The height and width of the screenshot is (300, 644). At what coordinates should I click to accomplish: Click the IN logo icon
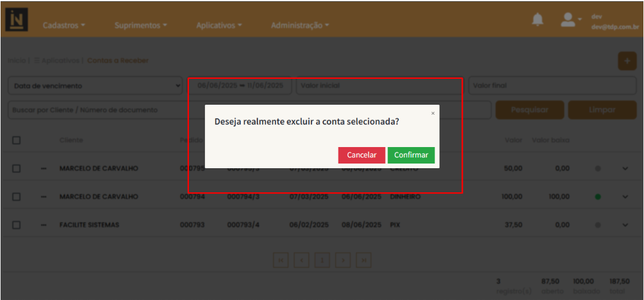click(16, 19)
